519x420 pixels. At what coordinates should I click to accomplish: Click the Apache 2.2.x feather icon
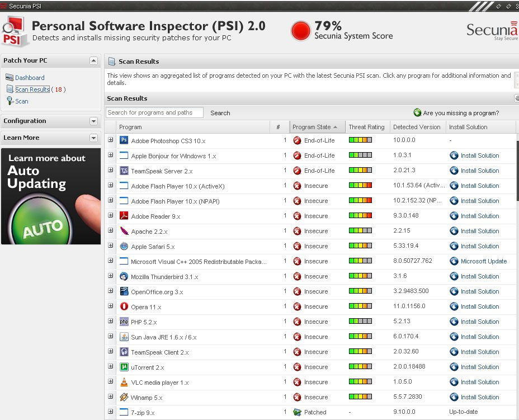point(124,230)
